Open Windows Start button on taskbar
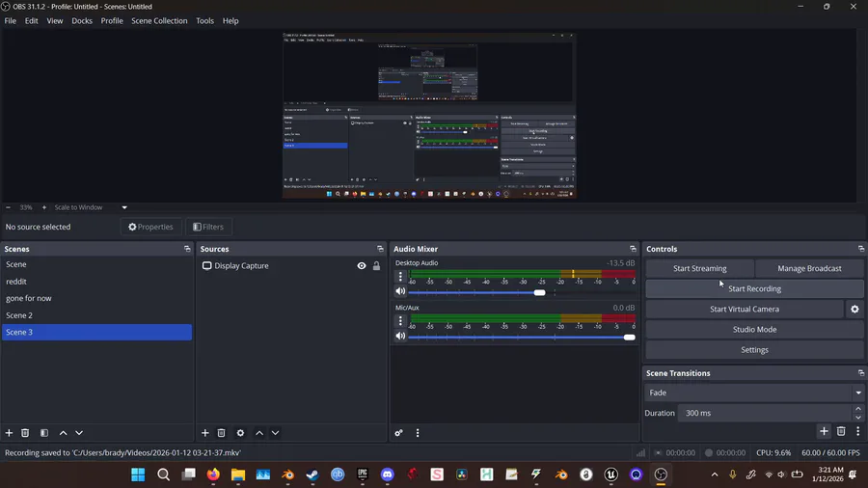This screenshot has width=868, height=488. 138,474
